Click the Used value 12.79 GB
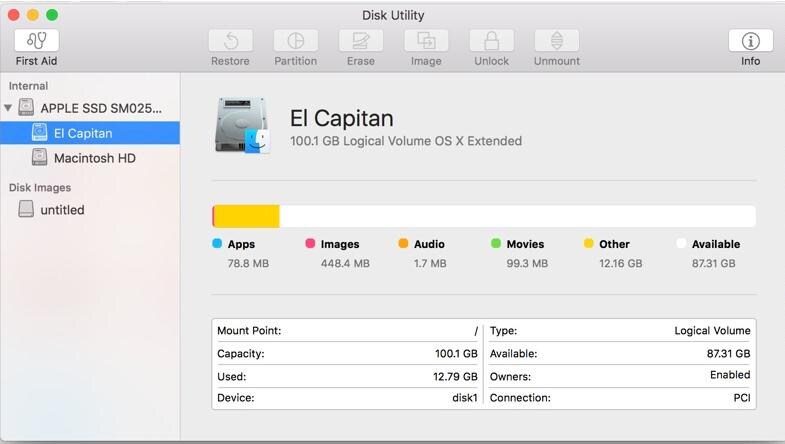This screenshot has width=785, height=444. pos(455,376)
